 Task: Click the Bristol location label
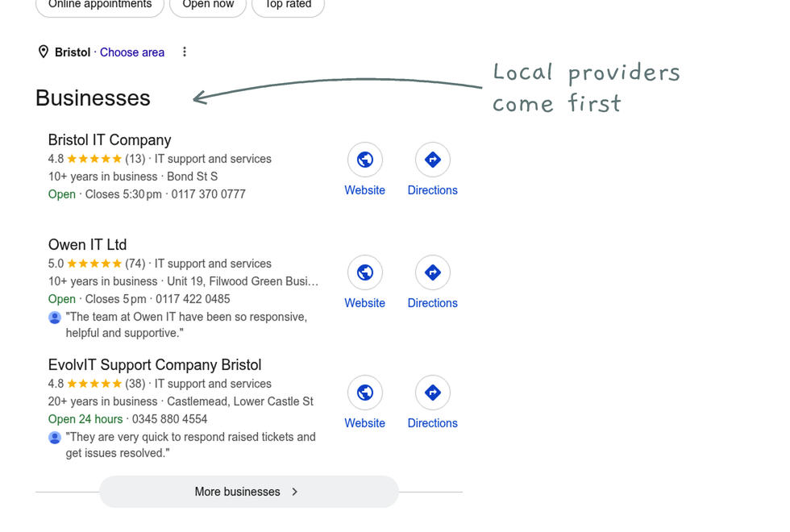tap(73, 52)
